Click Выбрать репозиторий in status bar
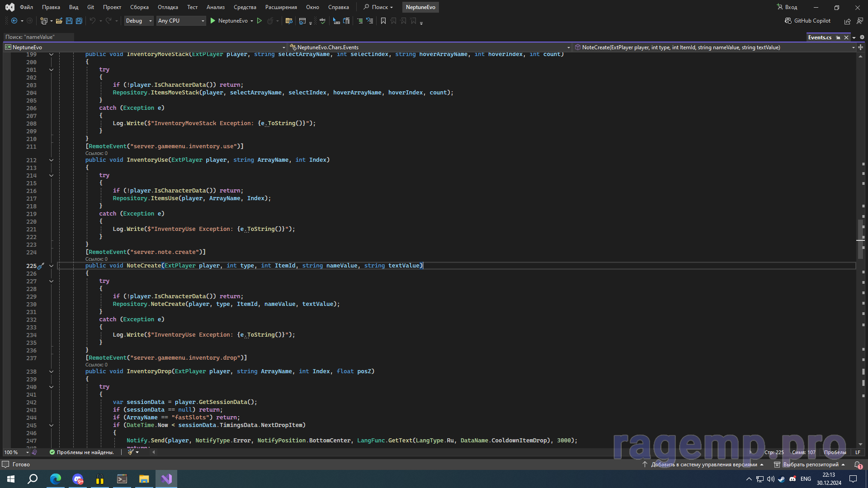 810,465
